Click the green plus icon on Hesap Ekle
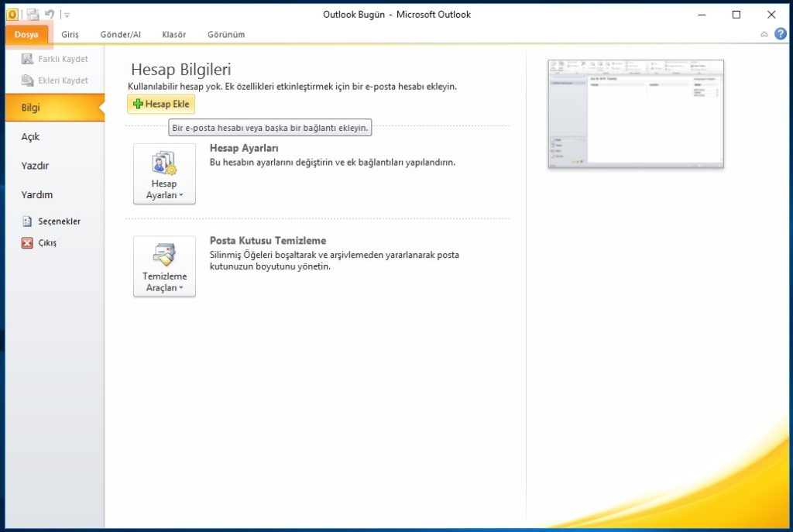The height and width of the screenshot is (532, 793). (138, 104)
